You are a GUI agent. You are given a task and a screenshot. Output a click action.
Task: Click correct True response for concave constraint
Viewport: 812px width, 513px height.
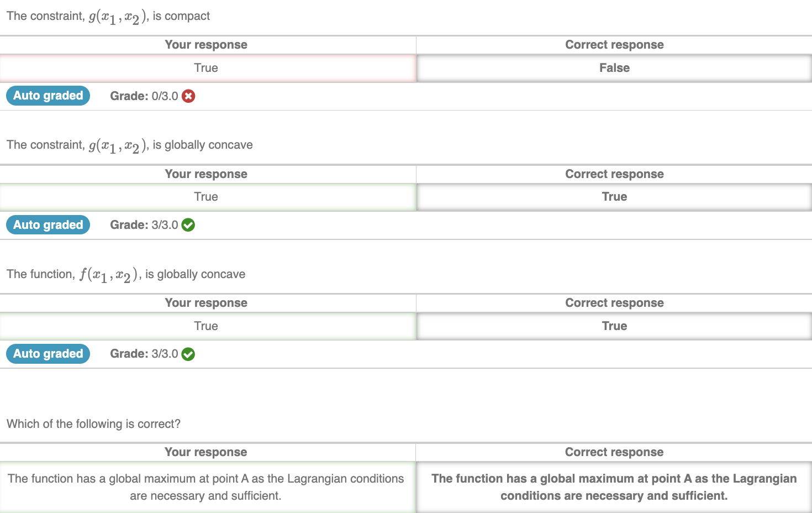(614, 197)
